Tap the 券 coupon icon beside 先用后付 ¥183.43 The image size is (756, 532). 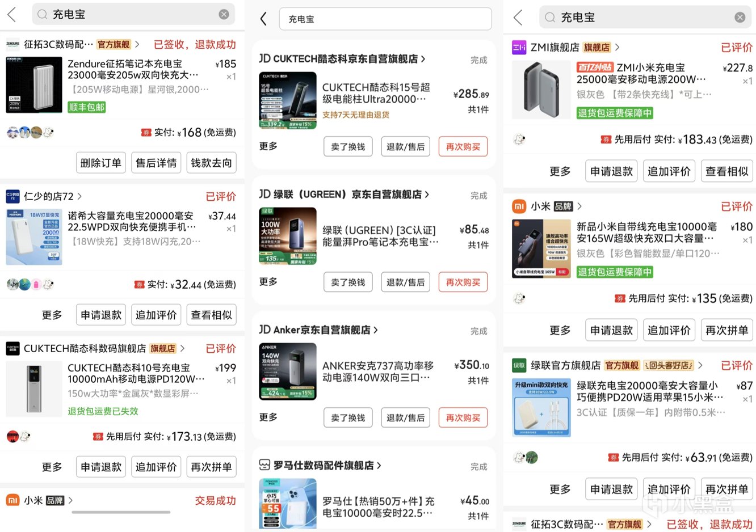606,140
